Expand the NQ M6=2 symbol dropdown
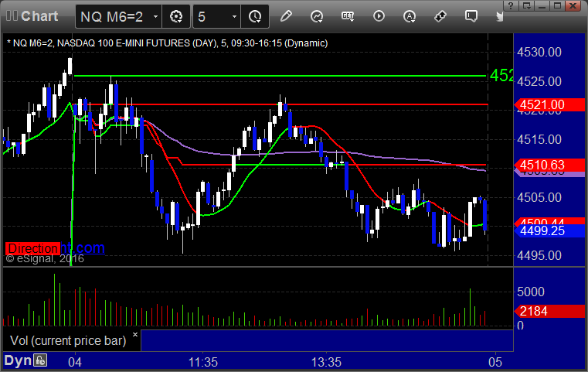 pyautogui.click(x=155, y=17)
